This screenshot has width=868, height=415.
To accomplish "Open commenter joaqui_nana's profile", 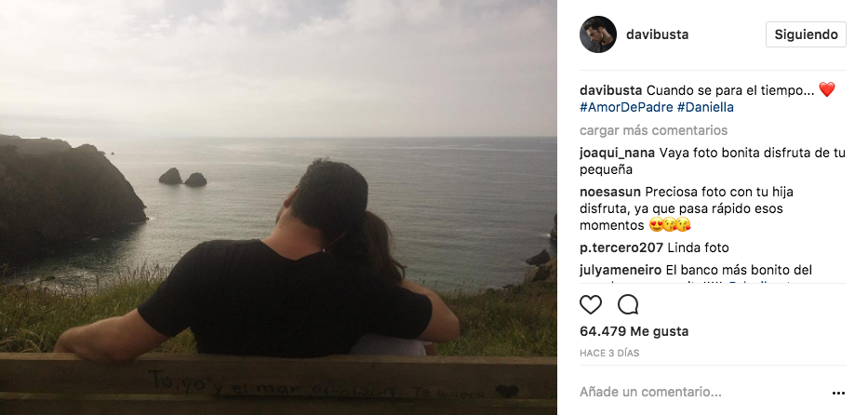I will click(617, 154).
